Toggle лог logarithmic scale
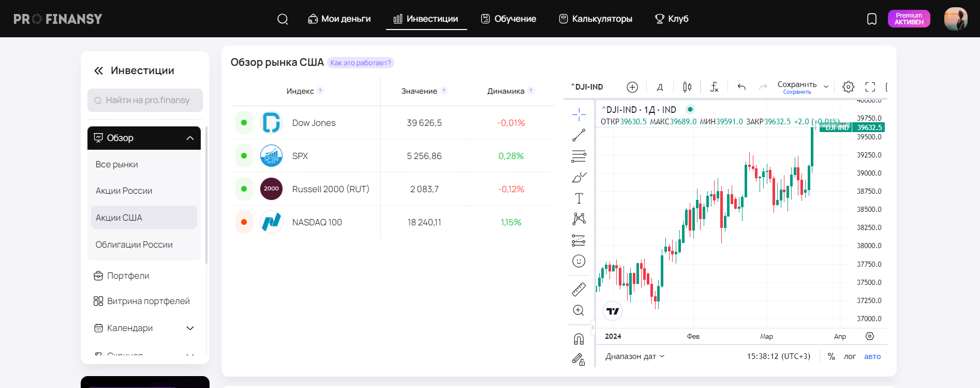980x388 pixels. (850, 356)
